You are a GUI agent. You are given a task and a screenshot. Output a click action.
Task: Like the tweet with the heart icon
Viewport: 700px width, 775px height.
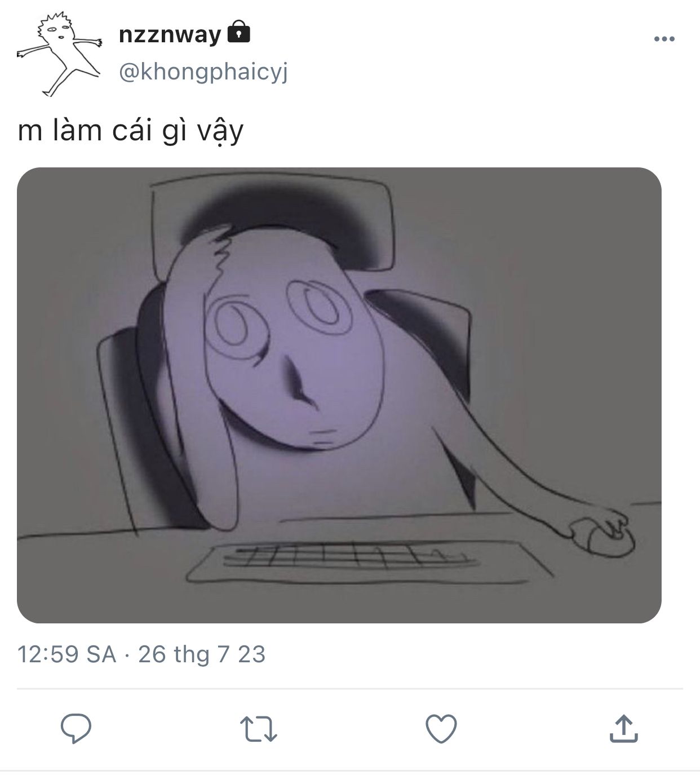point(441,729)
